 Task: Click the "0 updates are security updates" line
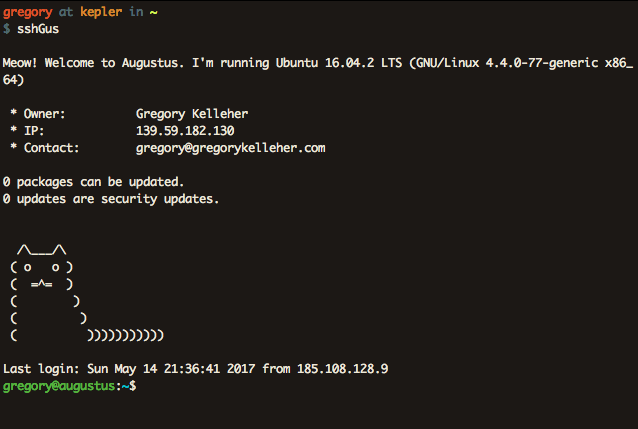tap(111, 199)
